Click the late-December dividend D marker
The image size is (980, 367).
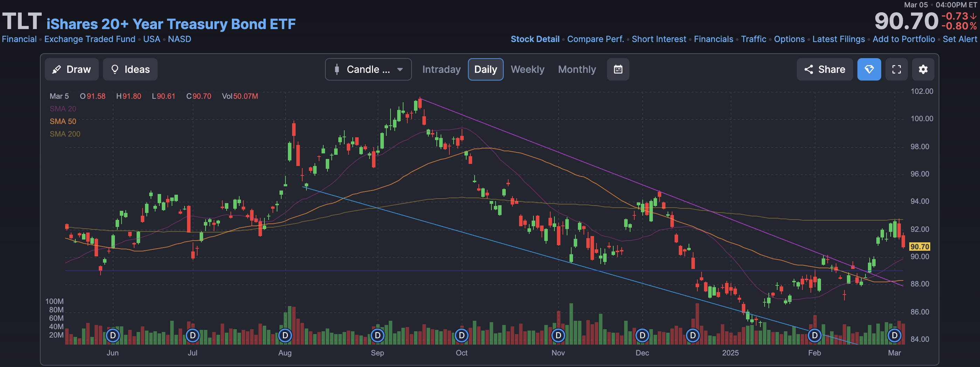click(693, 335)
